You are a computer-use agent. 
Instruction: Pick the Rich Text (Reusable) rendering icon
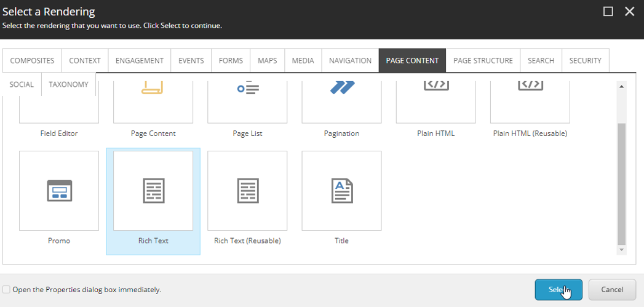pyautogui.click(x=247, y=191)
